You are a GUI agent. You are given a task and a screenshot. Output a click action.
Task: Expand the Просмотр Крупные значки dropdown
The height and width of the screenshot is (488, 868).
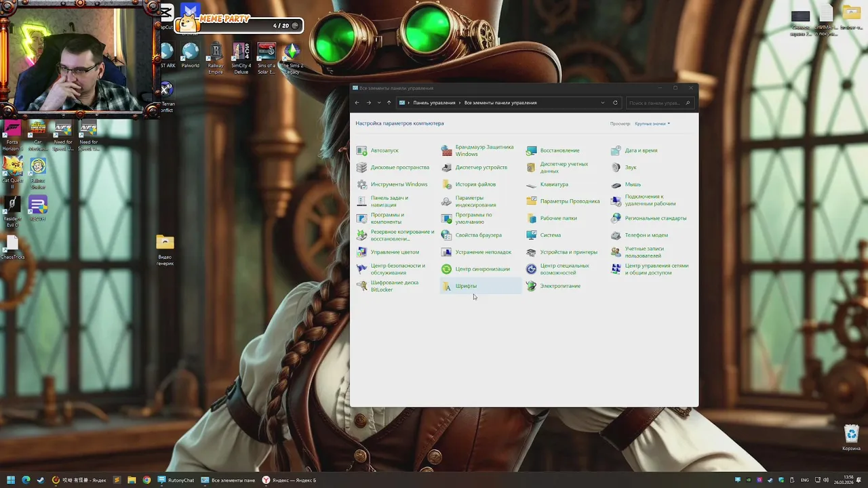coord(652,123)
